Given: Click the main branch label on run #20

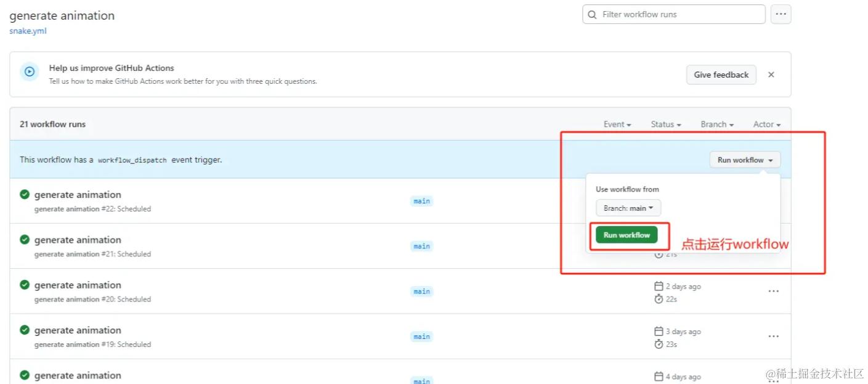Looking at the screenshot, I should click(422, 291).
